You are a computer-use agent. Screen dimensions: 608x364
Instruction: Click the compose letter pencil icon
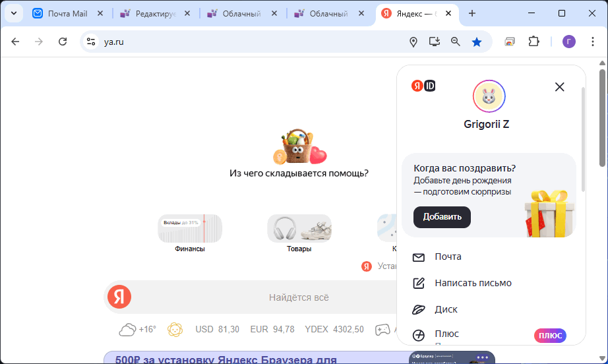pos(418,283)
